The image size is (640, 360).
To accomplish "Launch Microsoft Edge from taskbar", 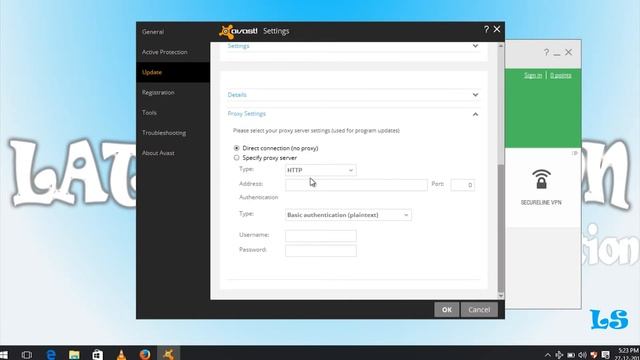I will point(51,355).
